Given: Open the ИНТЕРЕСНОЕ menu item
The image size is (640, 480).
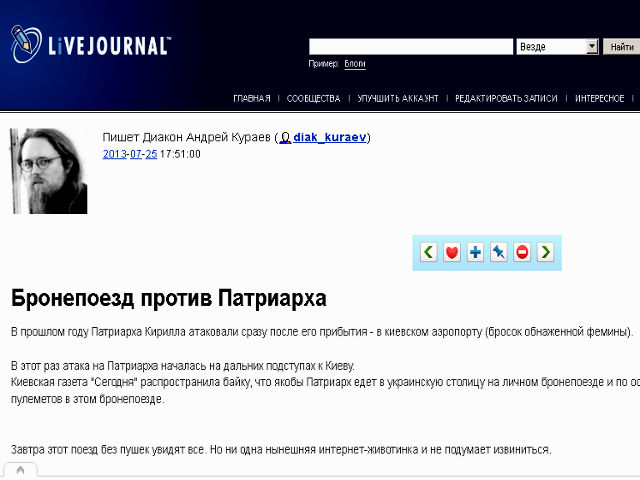Looking at the screenshot, I should coord(600,99).
